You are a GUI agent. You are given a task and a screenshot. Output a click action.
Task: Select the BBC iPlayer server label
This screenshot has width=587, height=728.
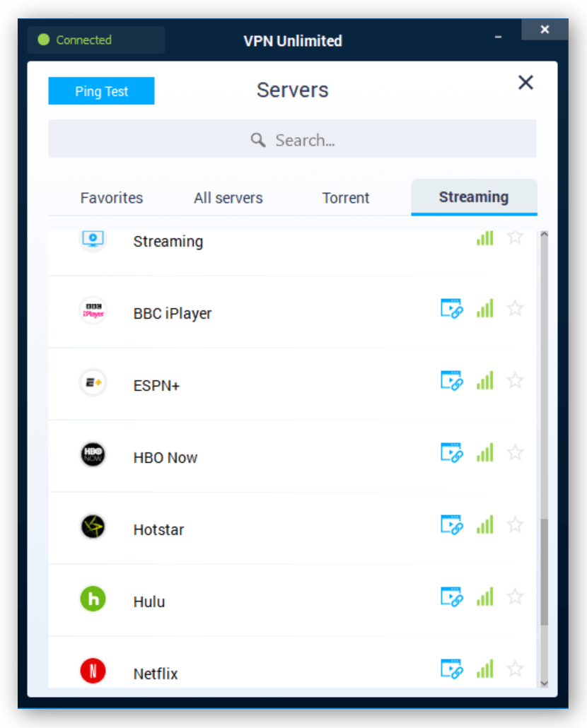173,313
